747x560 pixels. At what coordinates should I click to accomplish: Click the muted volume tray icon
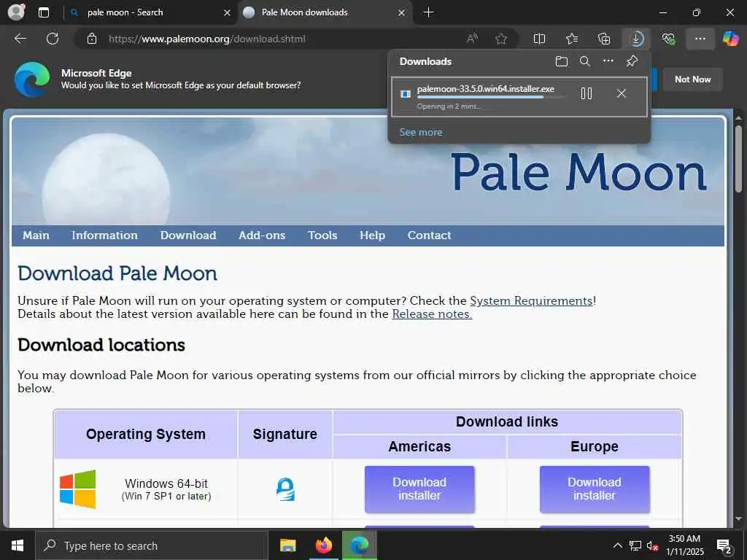(x=652, y=545)
